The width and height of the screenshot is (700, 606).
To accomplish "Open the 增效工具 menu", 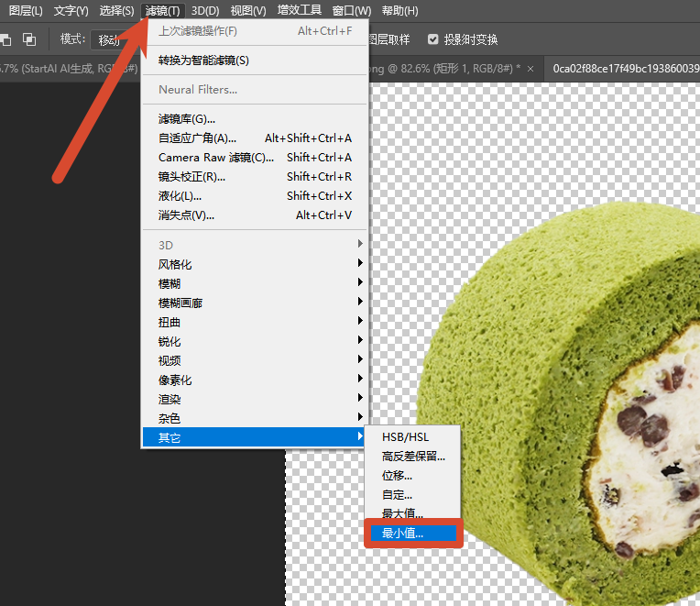I will pyautogui.click(x=299, y=10).
